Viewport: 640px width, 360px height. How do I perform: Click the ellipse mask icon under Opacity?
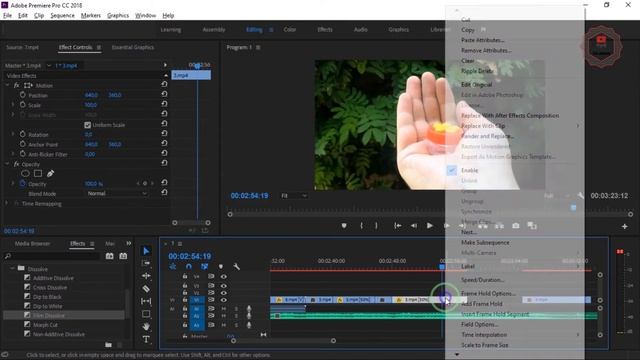(25, 173)
